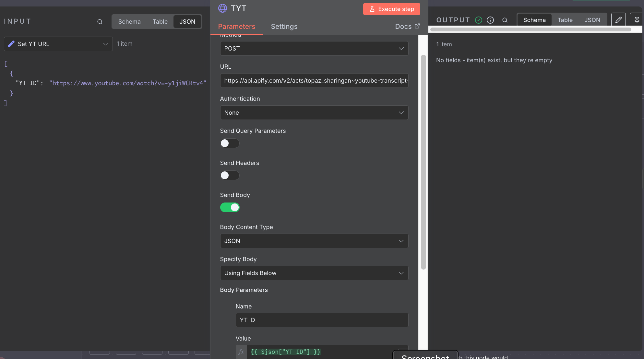Switch to the Settings tab
The height and width of the screenshot is (359, 644).
(x=284, y=27)
